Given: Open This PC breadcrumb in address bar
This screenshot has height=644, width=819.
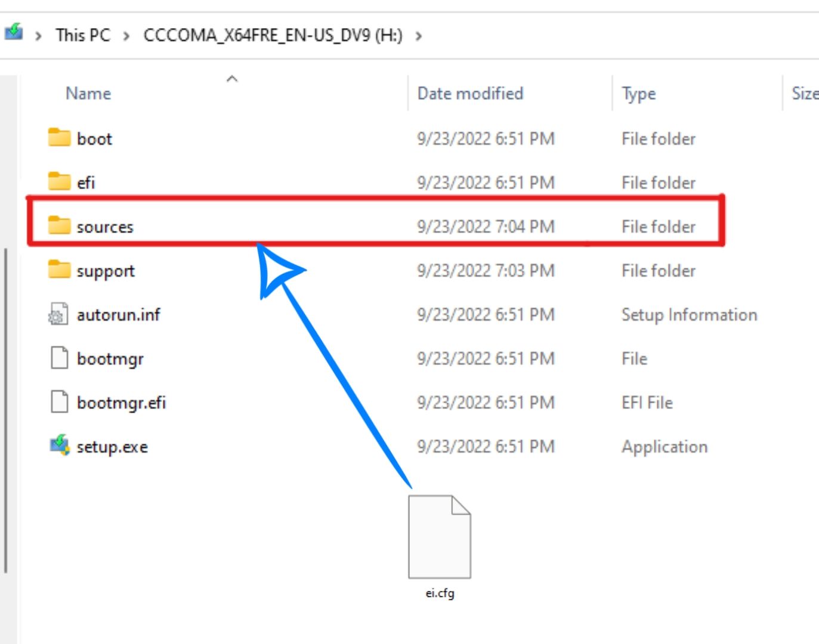Looking at the screenshot, I should tap(83, 35).
